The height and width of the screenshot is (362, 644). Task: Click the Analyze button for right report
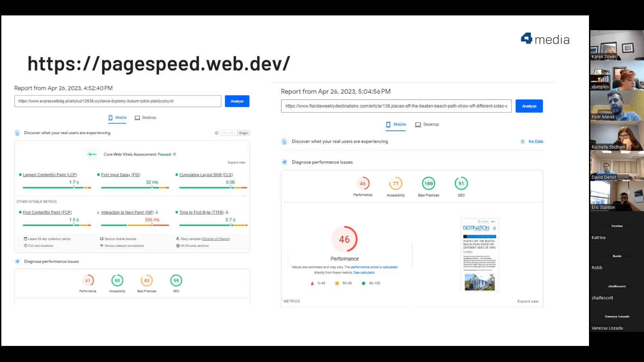pyautogui.click(x=529, y=106)
